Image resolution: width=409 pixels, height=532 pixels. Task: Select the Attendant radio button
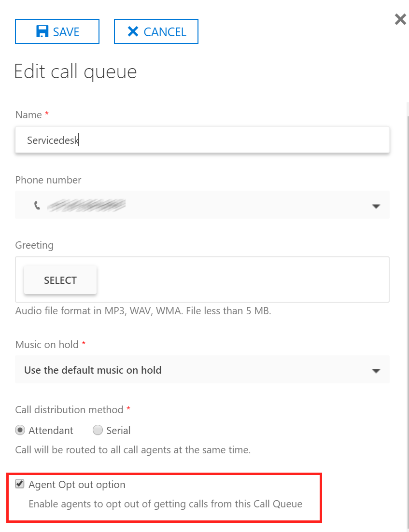pyautogui.click(x=20, y=430)
